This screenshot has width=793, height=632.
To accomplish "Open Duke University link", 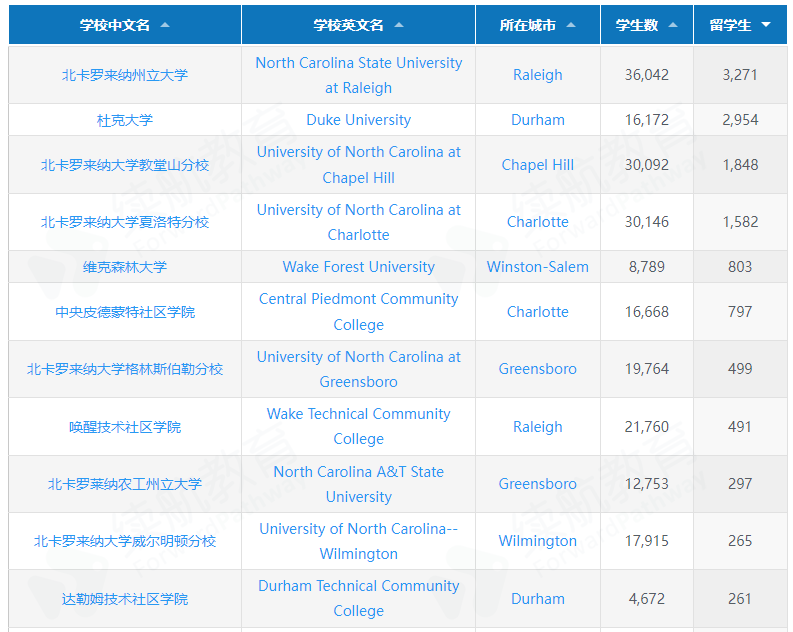I will click(x=359, y=120).
